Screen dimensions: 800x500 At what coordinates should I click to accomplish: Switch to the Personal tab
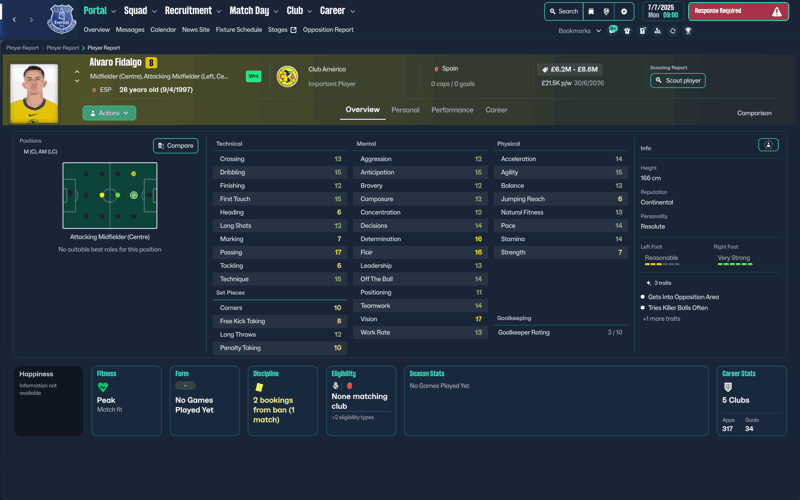pos(405,110)
